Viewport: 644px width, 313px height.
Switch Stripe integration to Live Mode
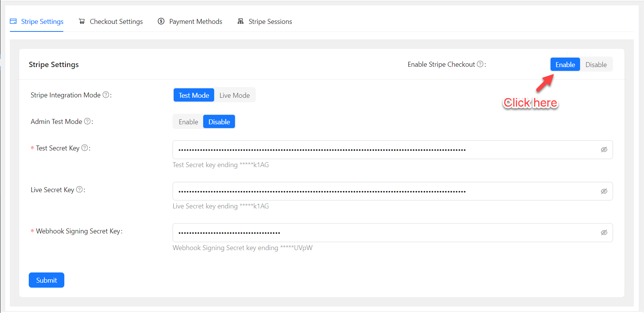pyautogui.click(x=235, y=95)
